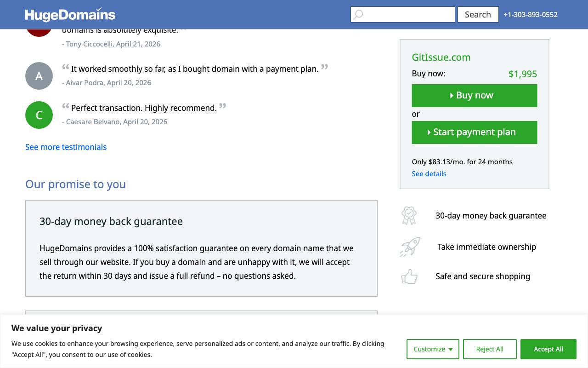Click the thumbs-up secure shopping icon

coord(409,276)
